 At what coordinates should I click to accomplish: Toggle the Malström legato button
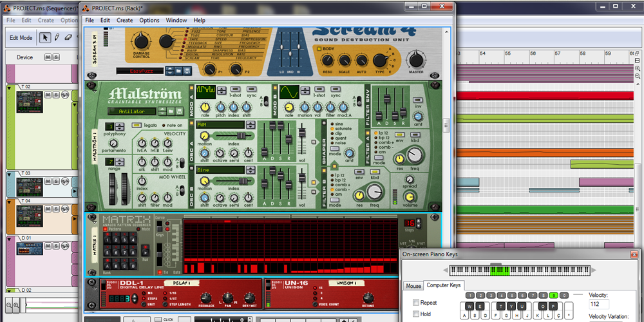pos(137,126)
